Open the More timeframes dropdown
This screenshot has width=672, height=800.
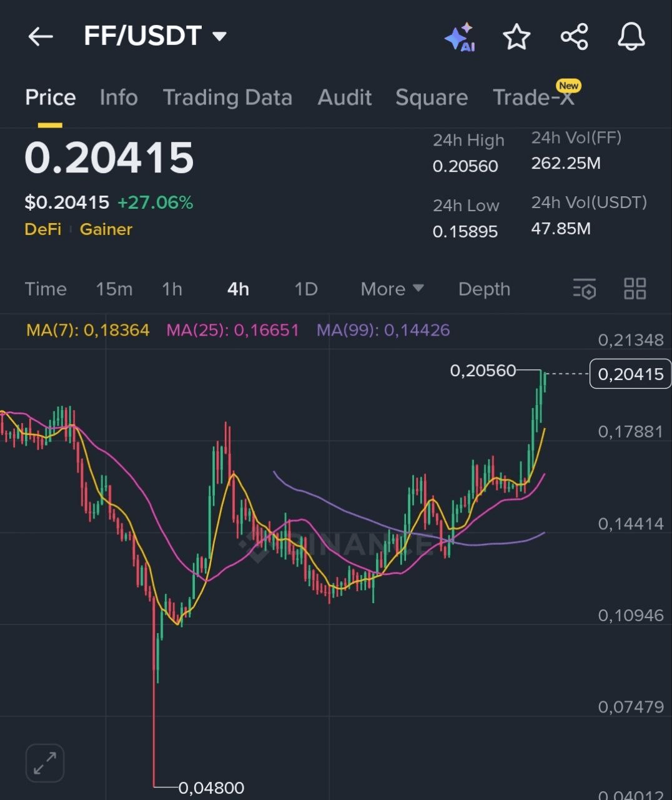pyautogui.click(x=392, y=289)
